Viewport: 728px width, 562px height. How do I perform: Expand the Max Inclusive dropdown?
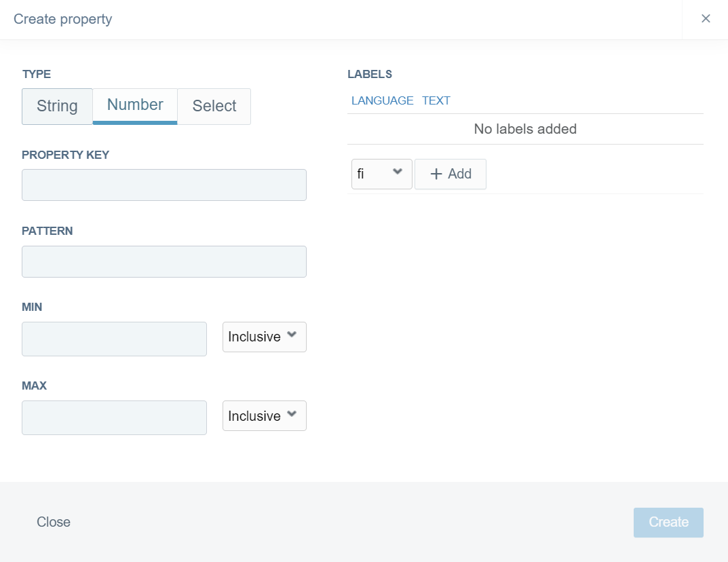tap(264, 416)
